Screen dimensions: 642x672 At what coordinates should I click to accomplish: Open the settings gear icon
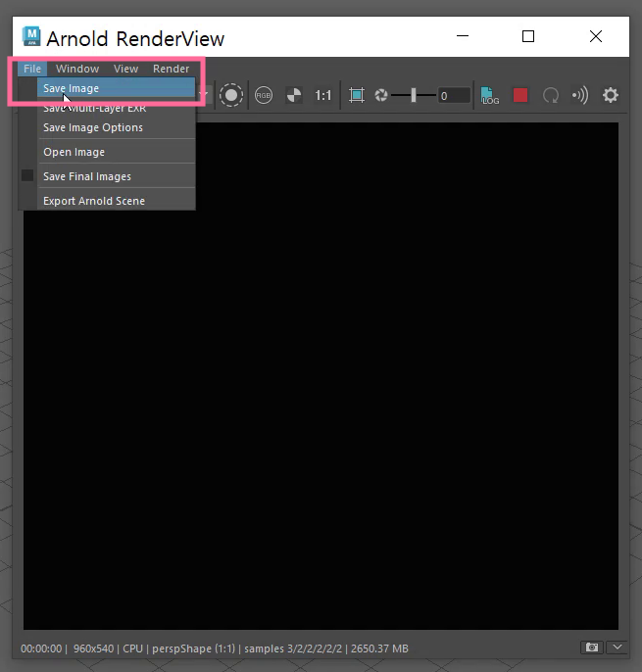611,95
